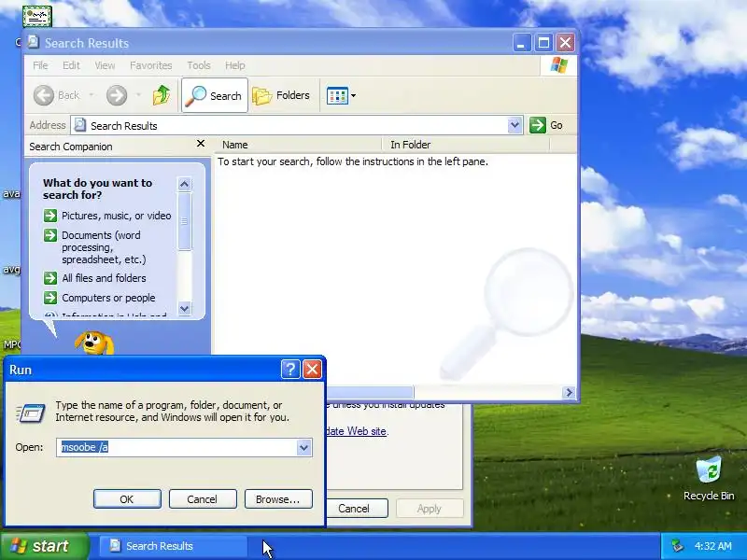Screen dimensions: 747x560
Task: Click the Run program icon in dialog
Action: [x=31, y=413]
